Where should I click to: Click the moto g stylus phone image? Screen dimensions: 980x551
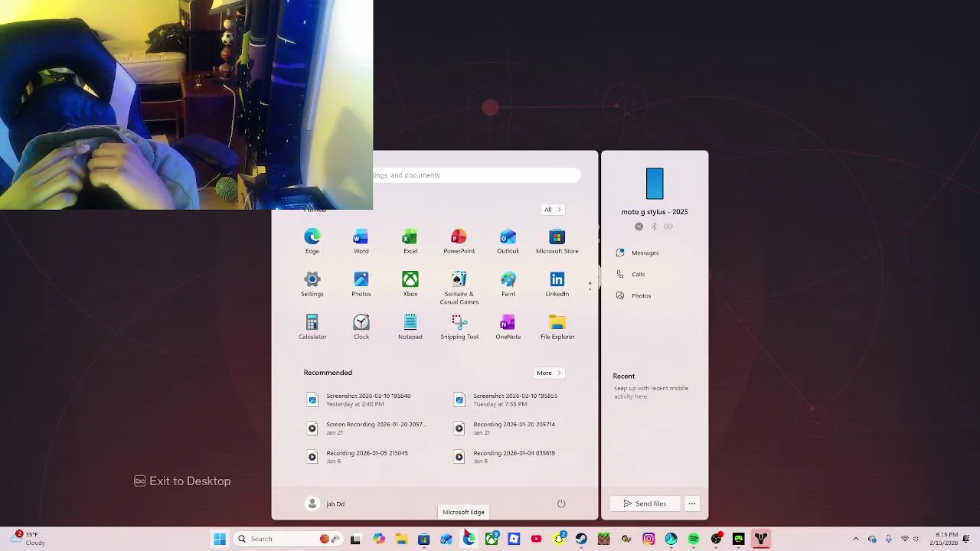click(655, 184)
